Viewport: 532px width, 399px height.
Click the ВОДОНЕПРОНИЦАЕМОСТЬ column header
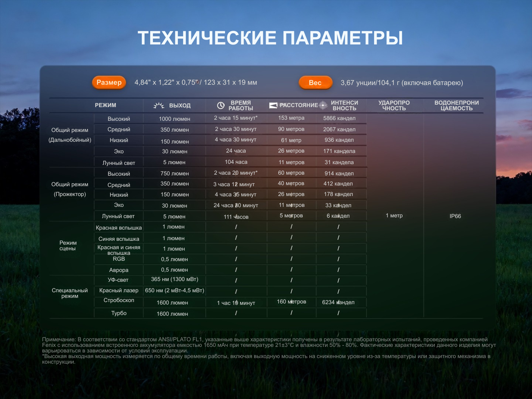click(x=456, y=105)
